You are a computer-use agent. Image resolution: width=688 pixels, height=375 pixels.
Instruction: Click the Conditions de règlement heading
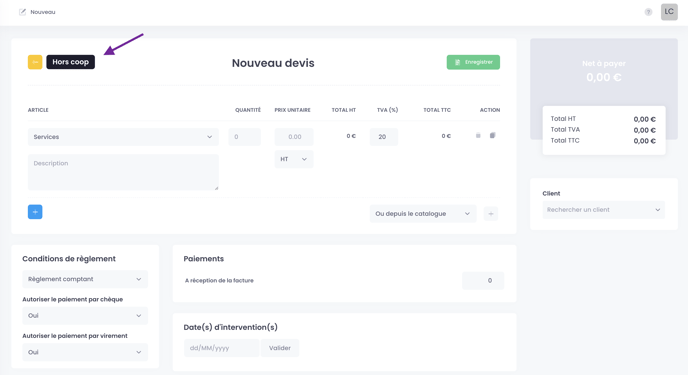pos(69,259)
